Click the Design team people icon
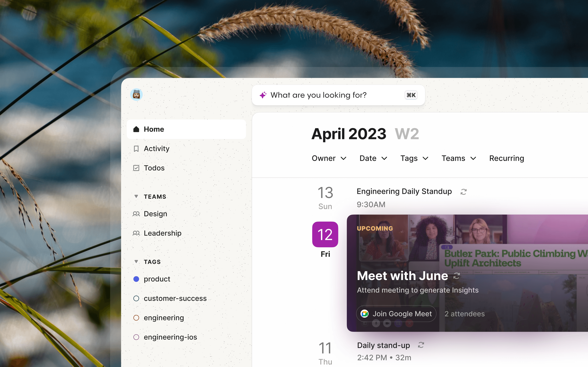The width and height of the screenshot is (588, 367). (x=136, y=214)
